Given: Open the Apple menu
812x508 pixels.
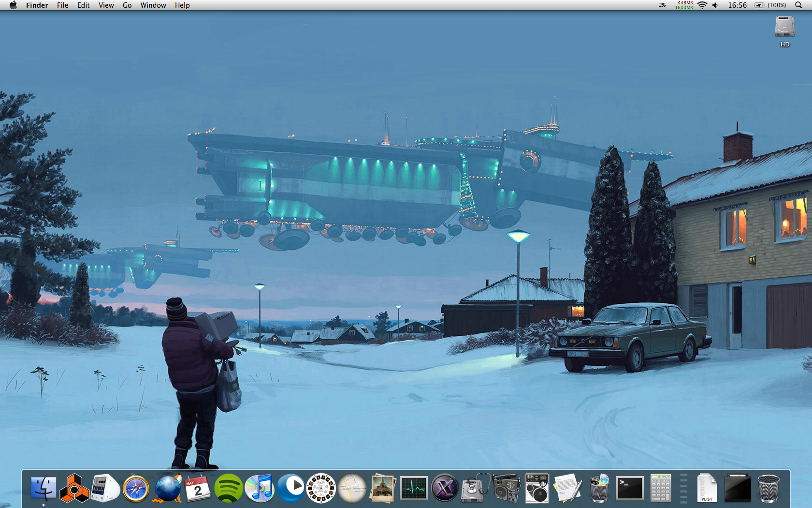Looking at the screenshot, I should [13, 5].
